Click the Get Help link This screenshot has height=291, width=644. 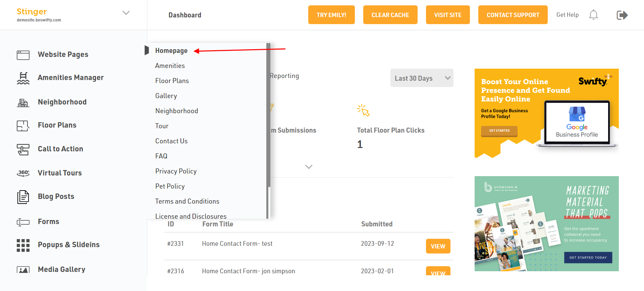coord(567,15)
